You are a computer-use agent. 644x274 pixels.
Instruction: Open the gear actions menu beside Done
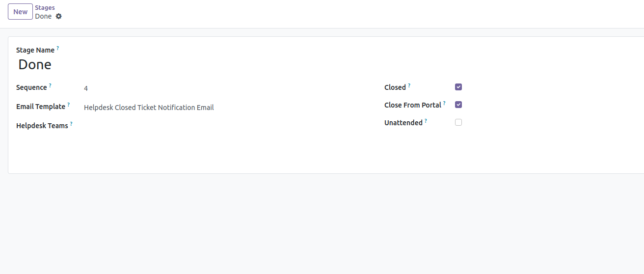click(59, 16)
